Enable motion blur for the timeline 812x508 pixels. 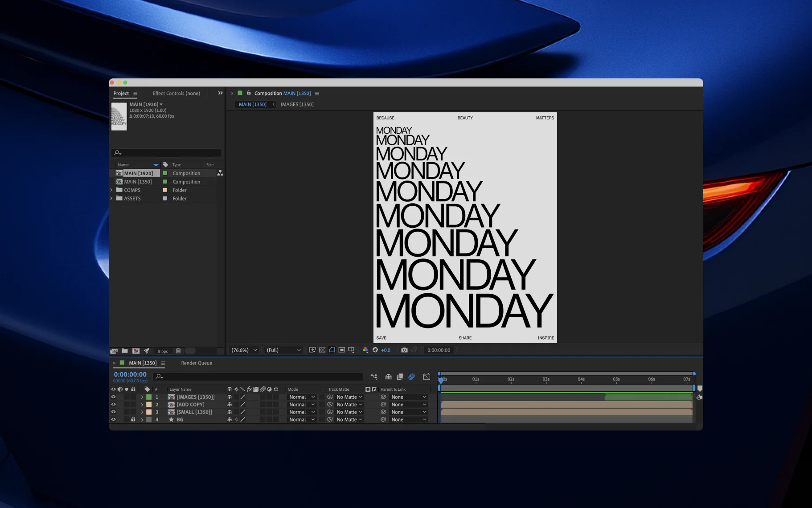411,377
